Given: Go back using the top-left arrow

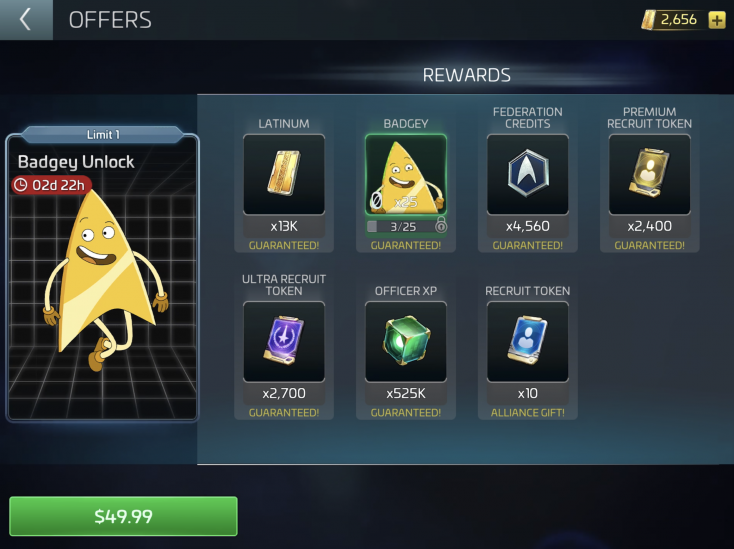Looking at the screenshot, I should point(26,20).
